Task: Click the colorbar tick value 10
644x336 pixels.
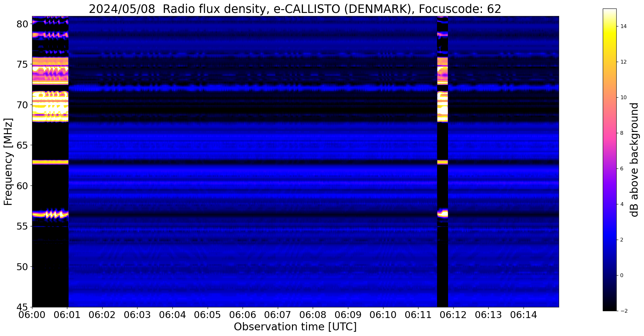Action: (x=623, y=98)
